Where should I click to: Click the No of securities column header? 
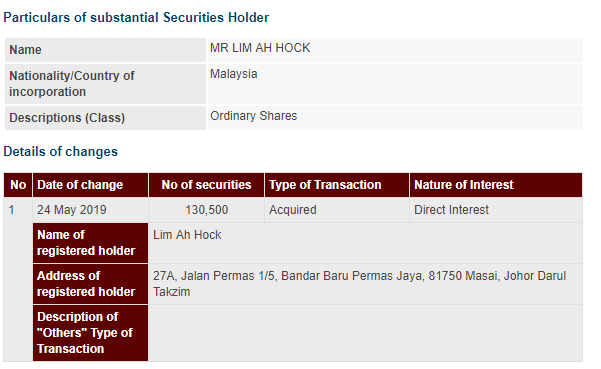click(206, 185)
